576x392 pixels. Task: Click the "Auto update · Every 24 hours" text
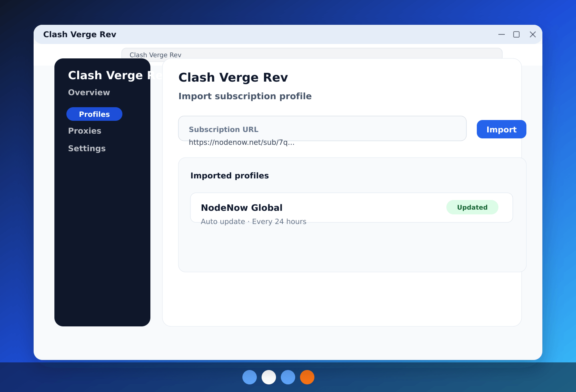coord(254,222)
